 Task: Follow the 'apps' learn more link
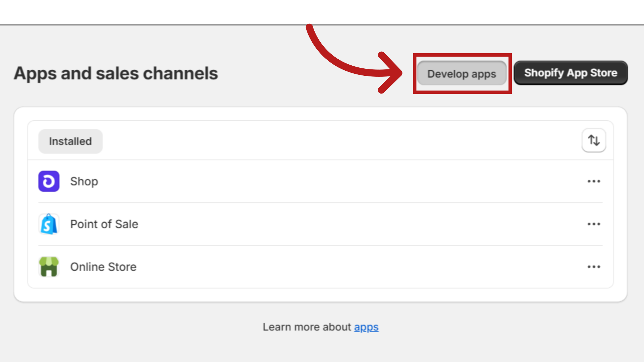click(366, 327)
